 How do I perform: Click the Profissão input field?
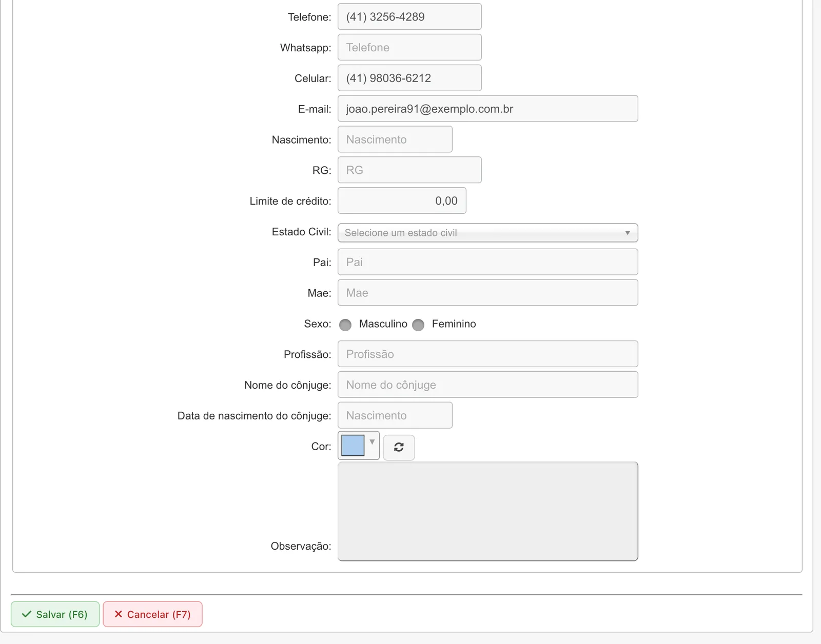(487, 354)
